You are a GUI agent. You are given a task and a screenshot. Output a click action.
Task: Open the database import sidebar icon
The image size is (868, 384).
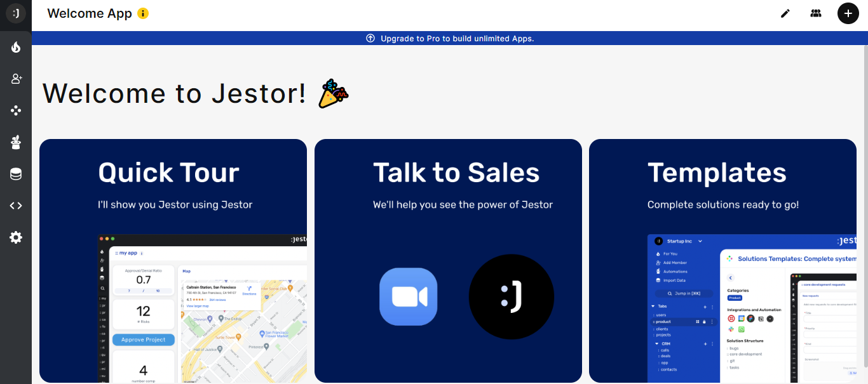pyautogui.click(x=16, y=174)
